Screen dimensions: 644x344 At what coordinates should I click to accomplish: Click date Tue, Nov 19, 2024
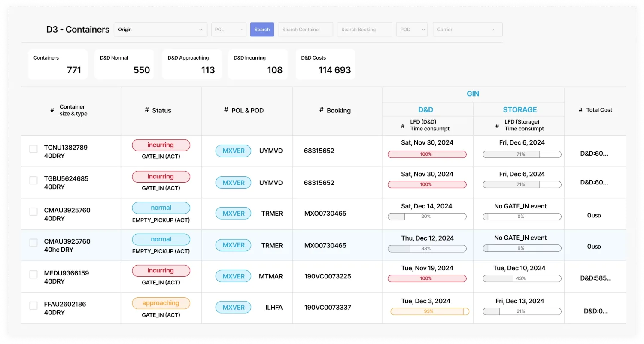coord(427,268)
